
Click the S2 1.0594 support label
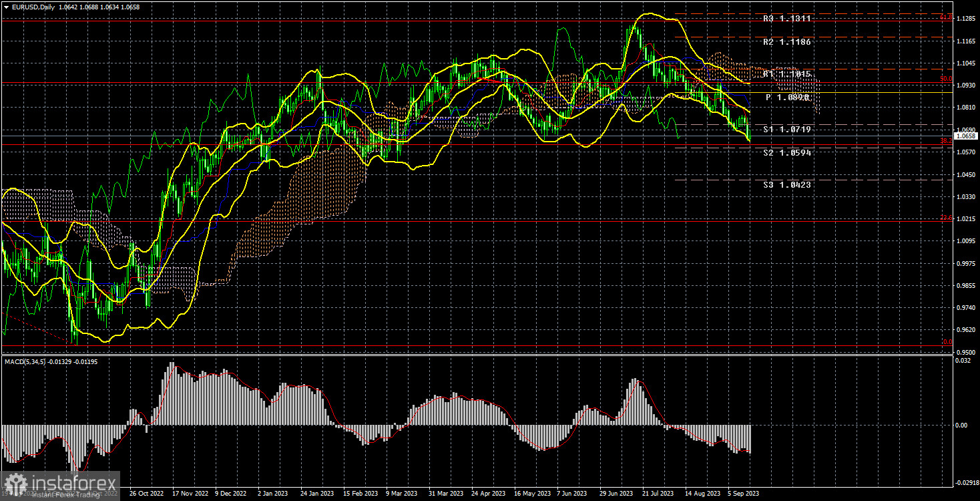click(787, 153)
